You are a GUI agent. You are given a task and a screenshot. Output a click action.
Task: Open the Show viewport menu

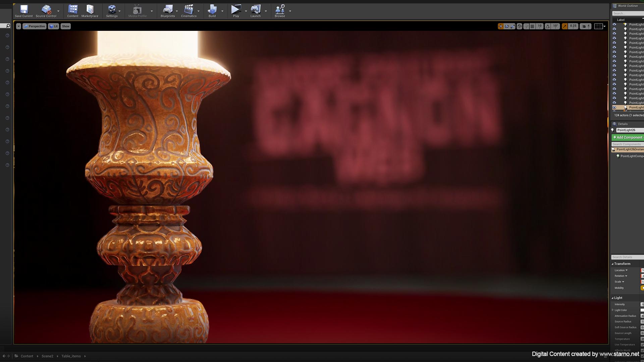coord(66,26)
